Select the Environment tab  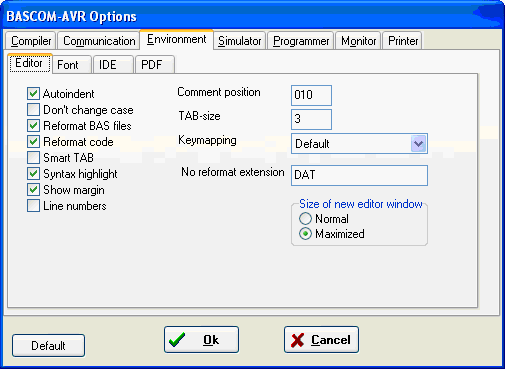pos(176,40)
